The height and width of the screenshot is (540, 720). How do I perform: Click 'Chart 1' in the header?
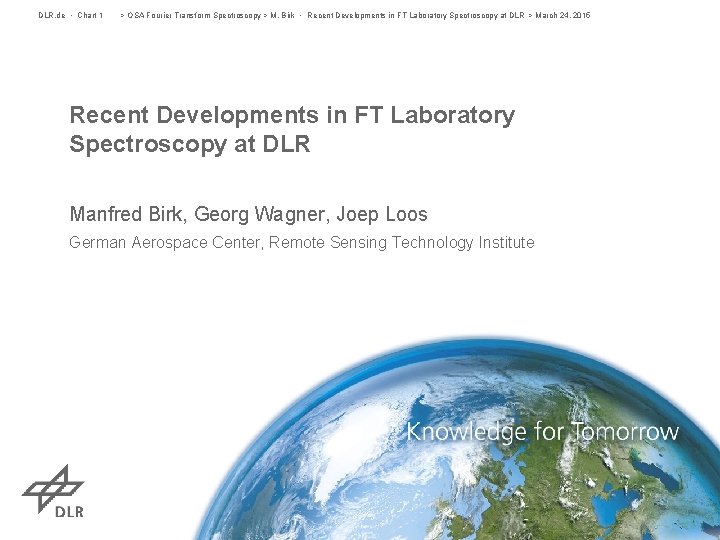click(90, 15)
